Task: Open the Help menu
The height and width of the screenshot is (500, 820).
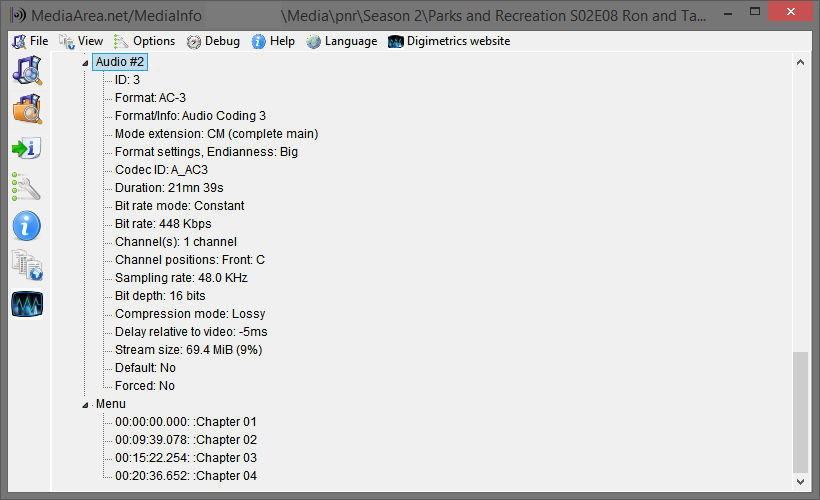Action: pyautogui.click(x=273, y=41)
